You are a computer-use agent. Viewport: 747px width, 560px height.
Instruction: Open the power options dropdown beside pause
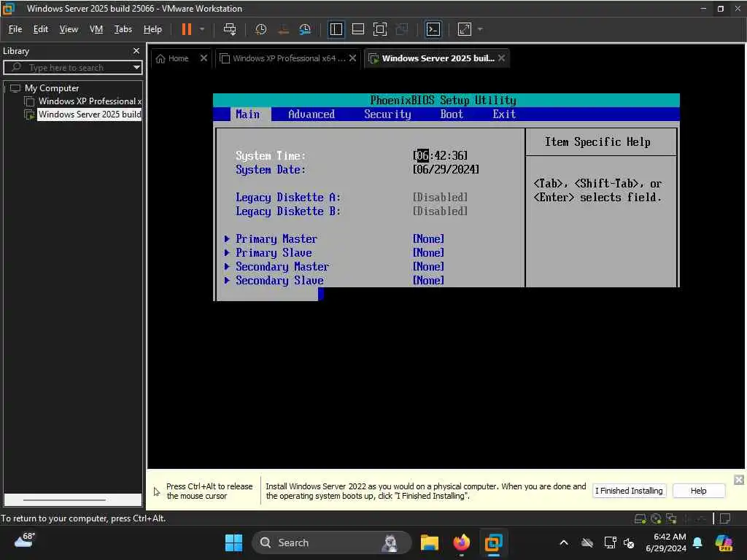tap(202, 29)
